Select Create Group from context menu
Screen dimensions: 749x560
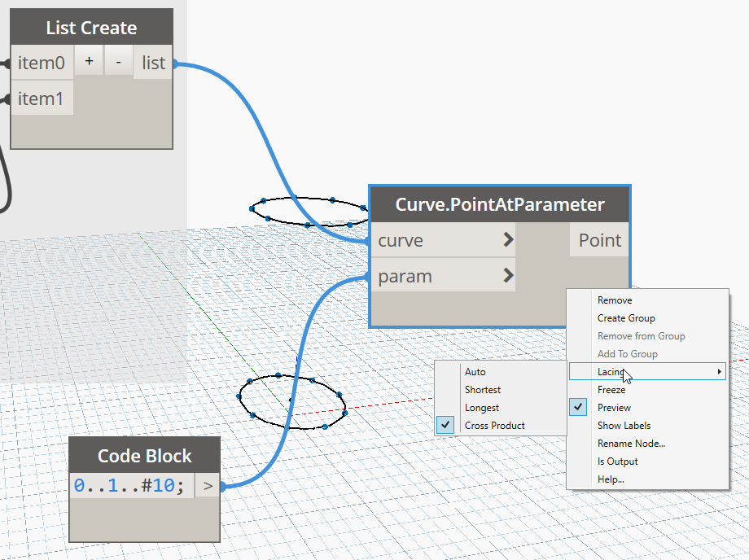coord(625,318)
